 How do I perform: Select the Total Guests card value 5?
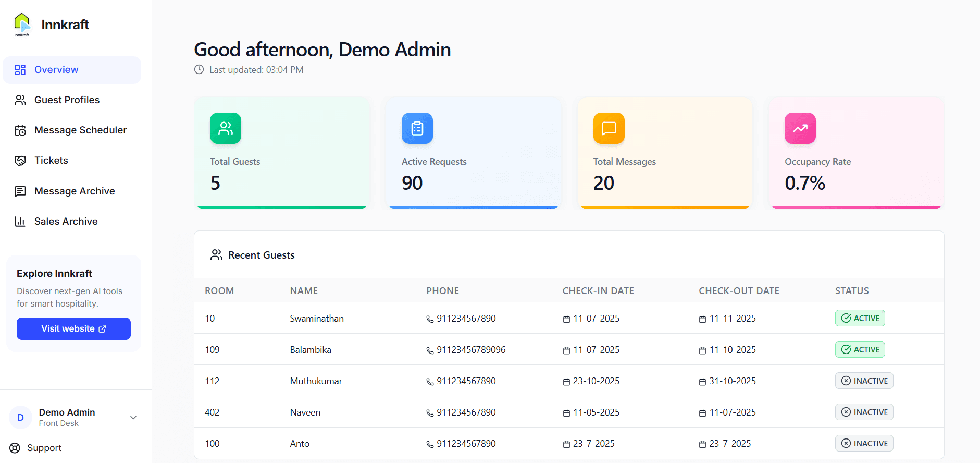click(215, 183)
